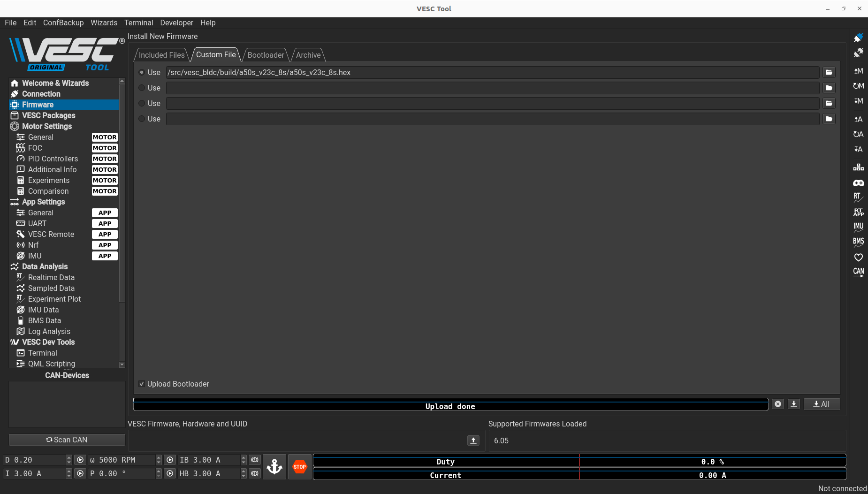868x494 pixels.
Task: Disconnect VESC with the broken plug icon
Action: pyautogui.click(x=859, y=53)
